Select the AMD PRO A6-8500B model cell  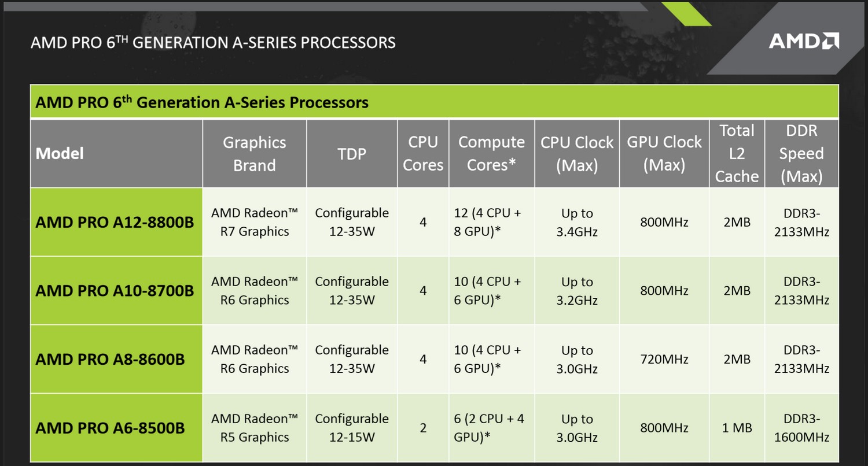coord(116,428)
